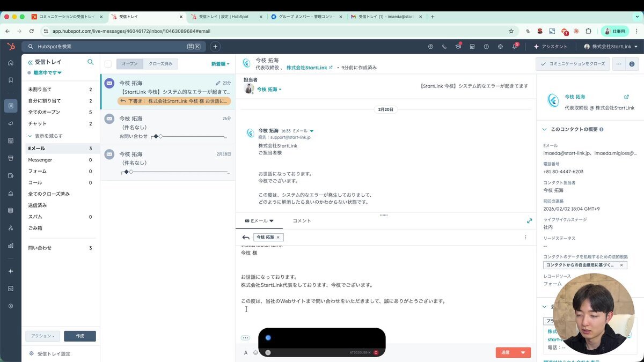Open the HubSpot marketplace icon in top bar
The height and width of the screenshot is (362, 644).
472,46
